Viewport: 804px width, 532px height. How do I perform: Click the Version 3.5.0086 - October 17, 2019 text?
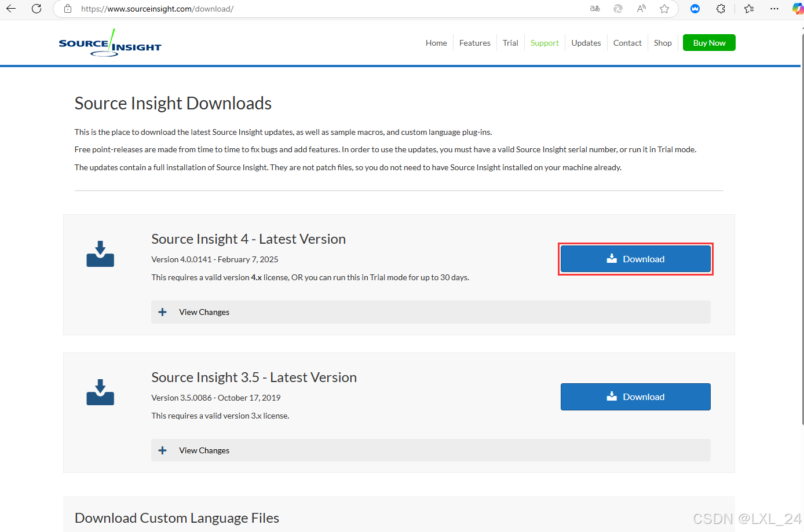(216, 398)
